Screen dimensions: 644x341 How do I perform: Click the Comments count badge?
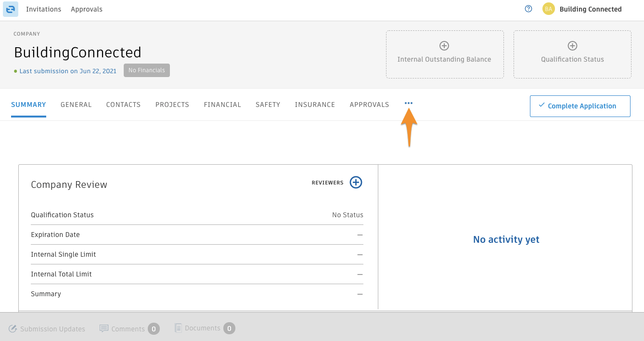tap(154, 329)
